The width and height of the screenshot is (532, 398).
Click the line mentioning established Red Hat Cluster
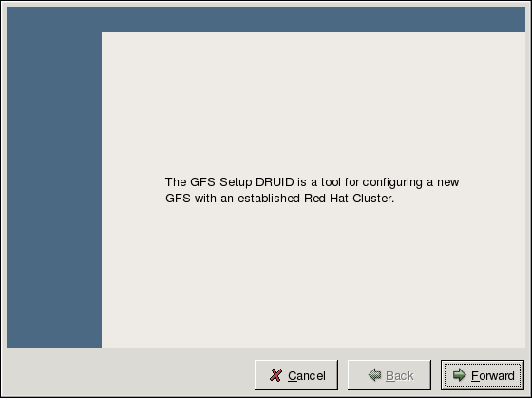tap(280, 199)
